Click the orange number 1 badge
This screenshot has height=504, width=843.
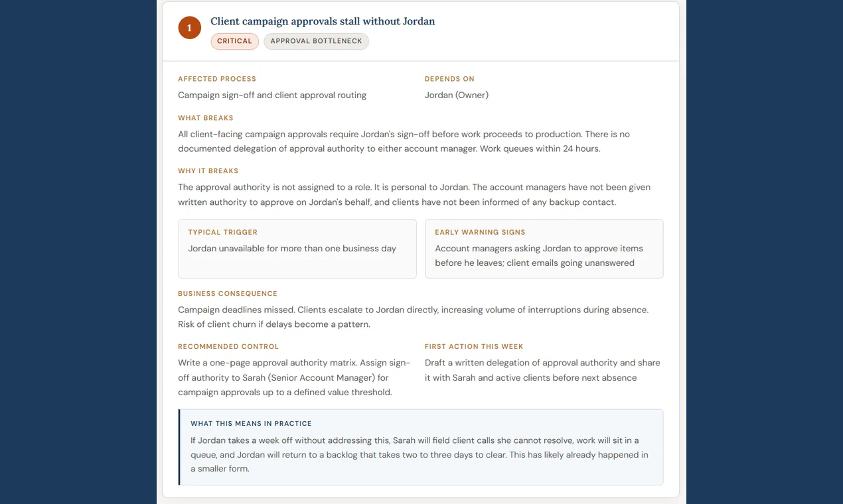(189, 28)
